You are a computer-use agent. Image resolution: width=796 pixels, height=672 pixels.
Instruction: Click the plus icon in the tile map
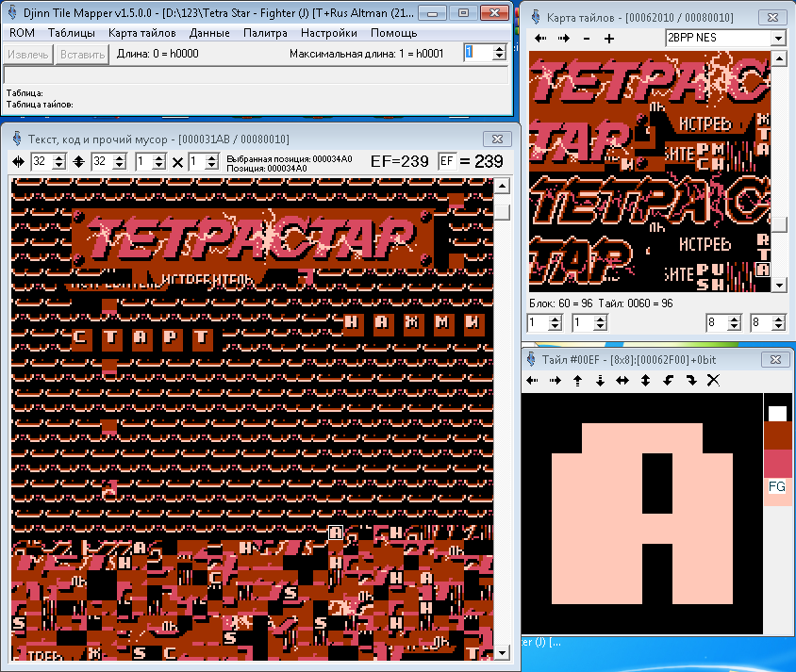tap(609, 39)
